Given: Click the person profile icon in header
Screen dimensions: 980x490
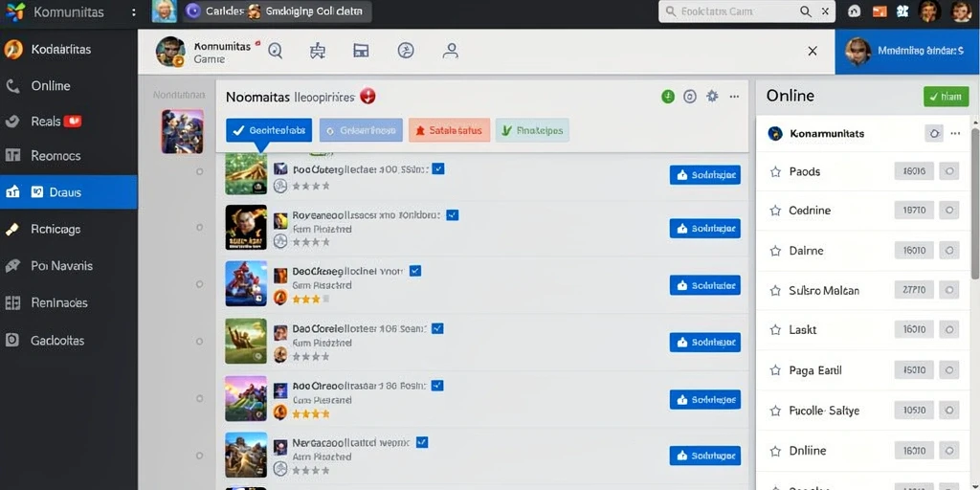Looking at the screenshot, I should tap(451, 51).
